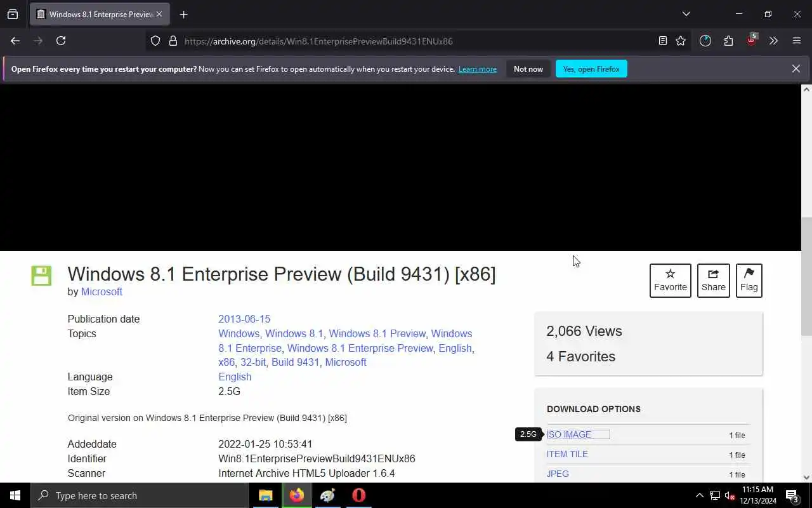
Task: Click the green floppy disk software icon
Action: pyautogui.click(x=41, y=276)
